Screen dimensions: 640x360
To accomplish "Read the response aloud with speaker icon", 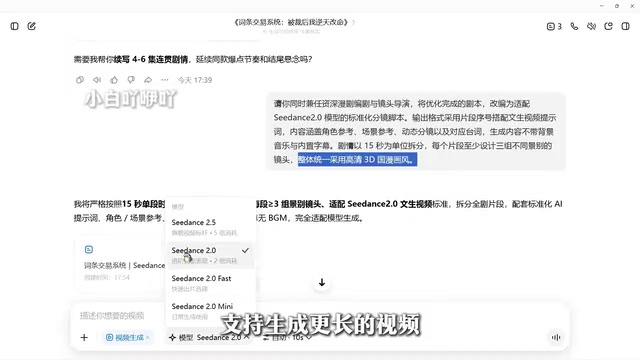I will (97, 80).
